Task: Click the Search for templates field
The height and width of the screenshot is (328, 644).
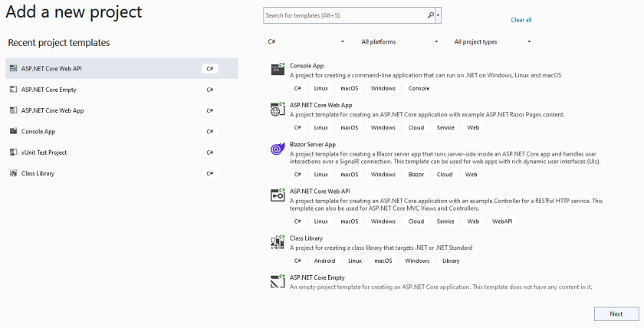Action: [345, 15]
